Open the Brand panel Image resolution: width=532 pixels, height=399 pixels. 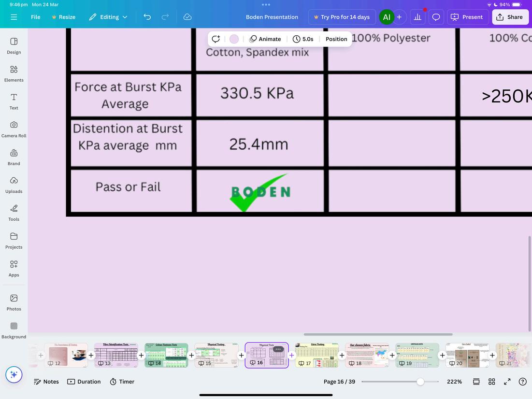tap(14, 157)
